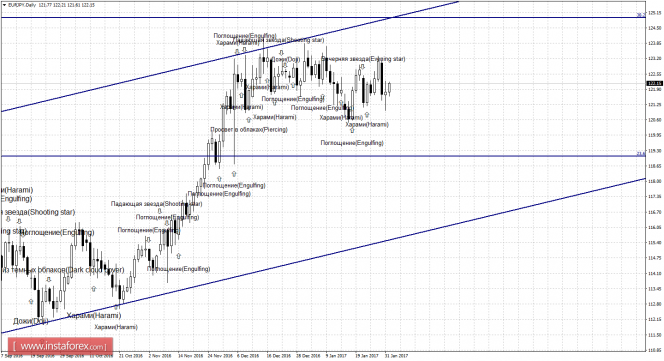Image resolution: width=664 pixels, height=361 pixels.
Task: Click the down arrow above Doji label at top
Action: tap(281, 53)
